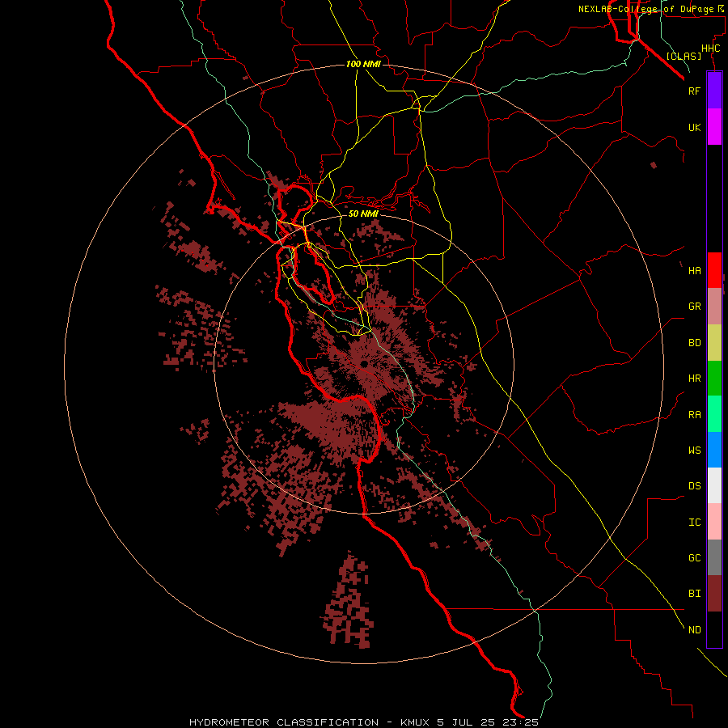Click the BD legend label
The width and height of the screenshot is (728, 728).
click(694, 343)
